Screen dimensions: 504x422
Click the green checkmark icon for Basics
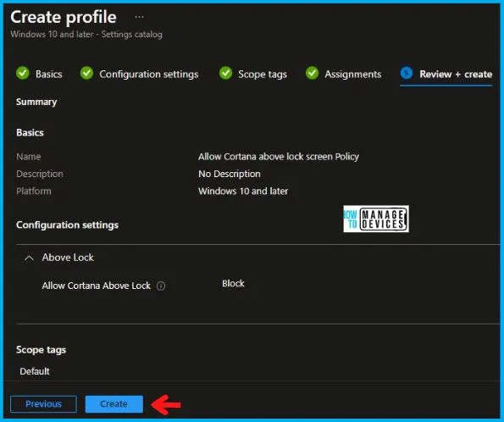(x=23, y=74)
